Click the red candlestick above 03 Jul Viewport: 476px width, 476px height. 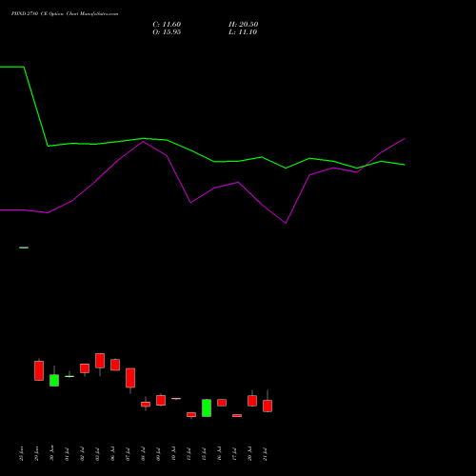pyautogui.click(x=100, y=361)
